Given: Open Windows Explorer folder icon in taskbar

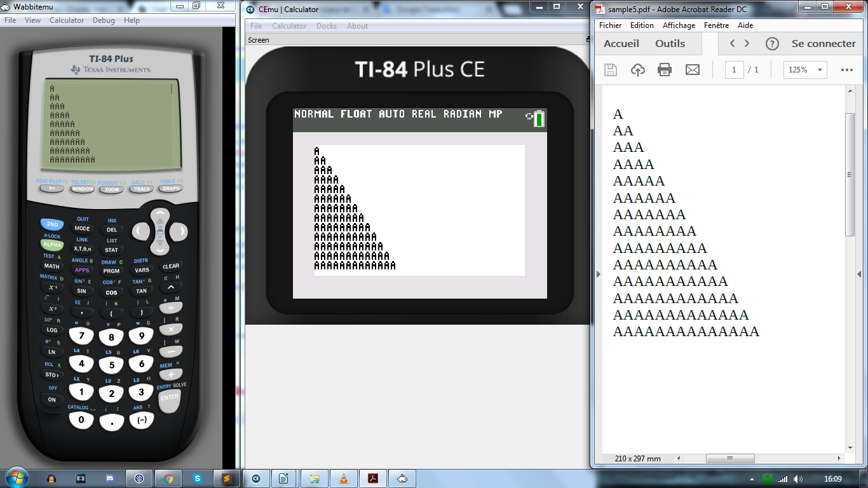Looking at the screenshot, I should click(x=315, y=478).
